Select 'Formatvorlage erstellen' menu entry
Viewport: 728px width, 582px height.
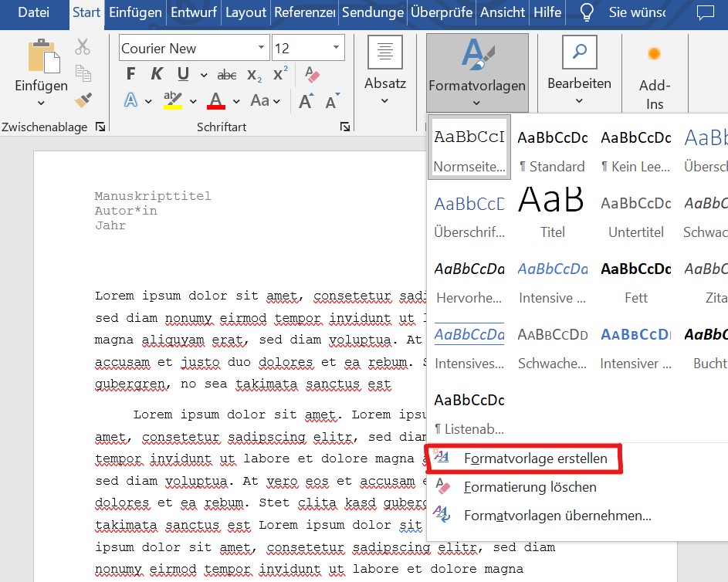tap(535, 458)
